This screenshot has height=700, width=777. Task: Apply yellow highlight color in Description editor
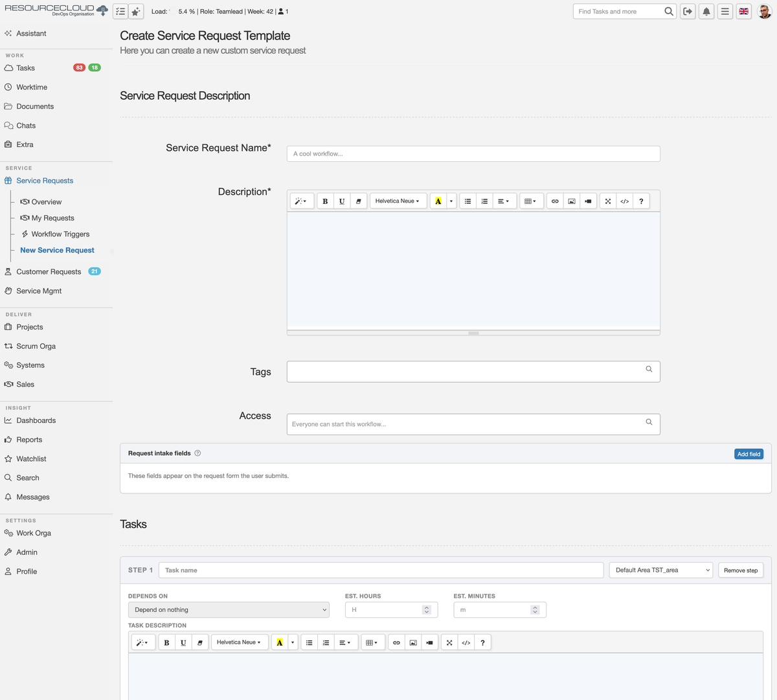click(438, 201)
